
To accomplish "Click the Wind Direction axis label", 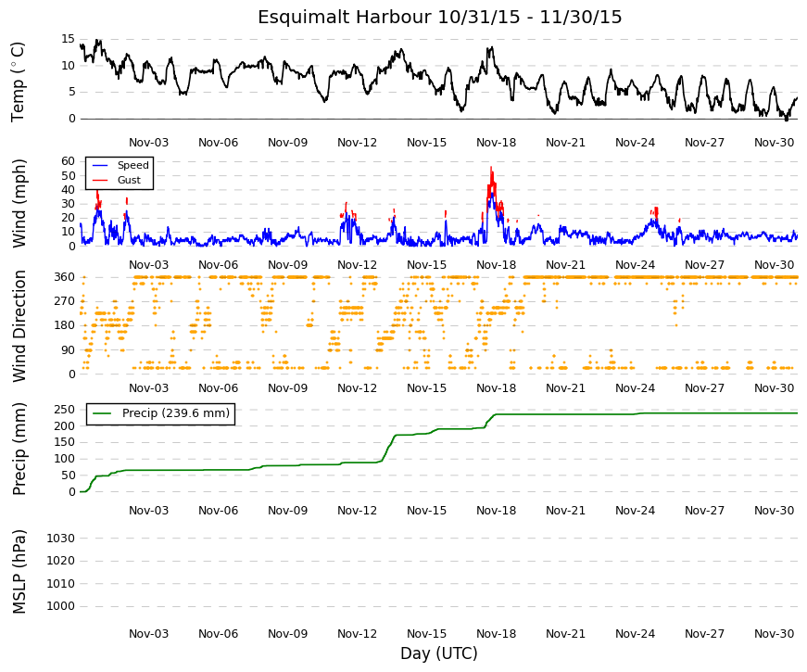I will [x=19, y=326].
